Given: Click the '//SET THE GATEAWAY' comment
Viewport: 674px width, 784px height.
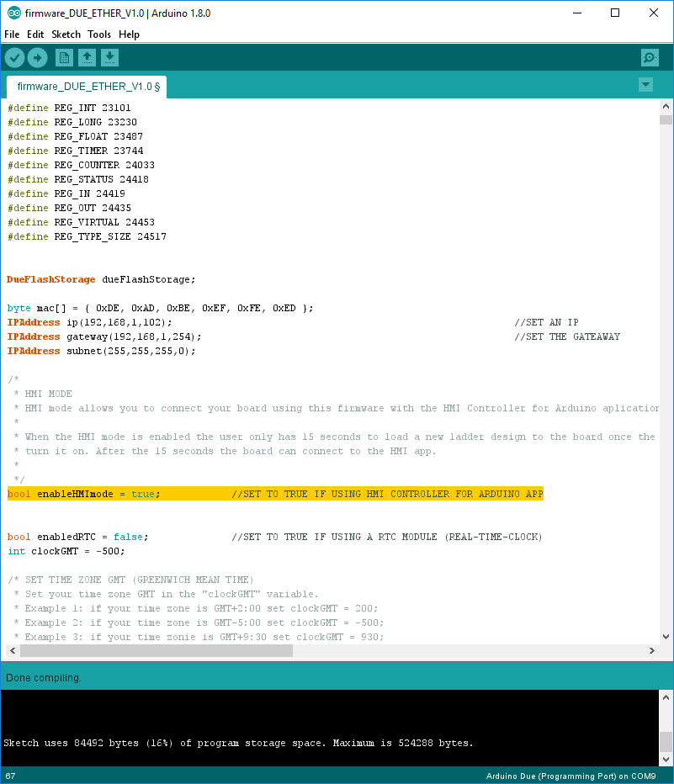Looking at the screenshot, I should click(x=567, y=336).
